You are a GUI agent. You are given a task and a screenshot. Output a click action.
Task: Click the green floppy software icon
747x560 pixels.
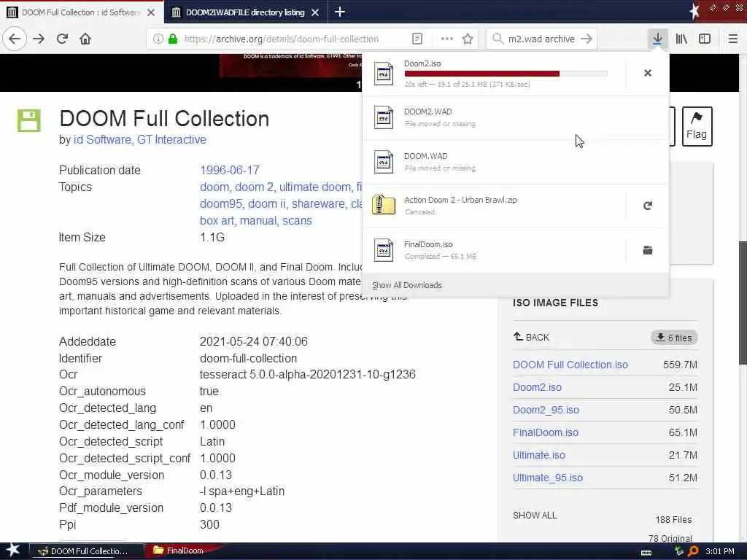tap(29, 120)
